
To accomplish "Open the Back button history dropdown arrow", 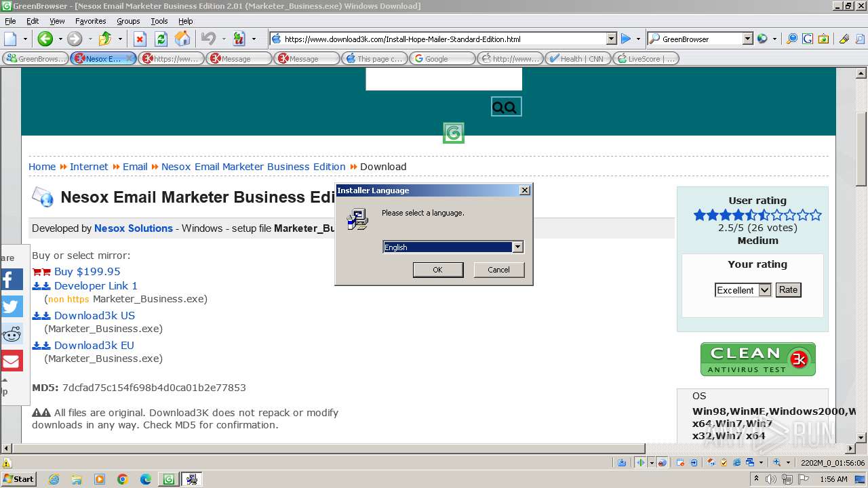I will coord(59,39).
